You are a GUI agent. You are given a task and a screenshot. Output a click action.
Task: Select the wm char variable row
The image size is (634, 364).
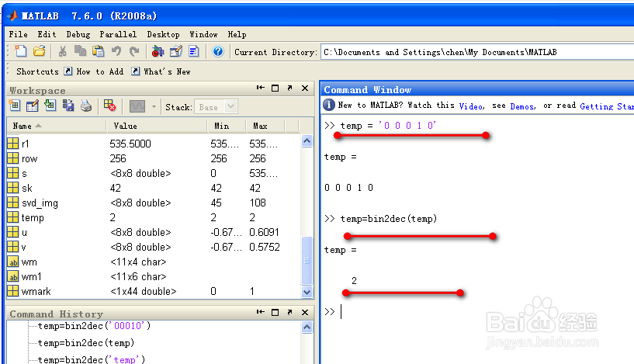point(154,262)
